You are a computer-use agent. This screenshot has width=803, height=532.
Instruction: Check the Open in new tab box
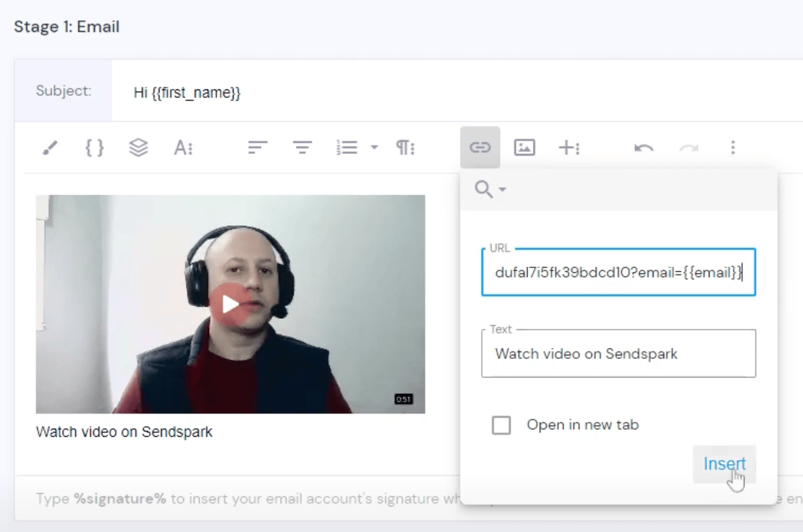[501, 425]
